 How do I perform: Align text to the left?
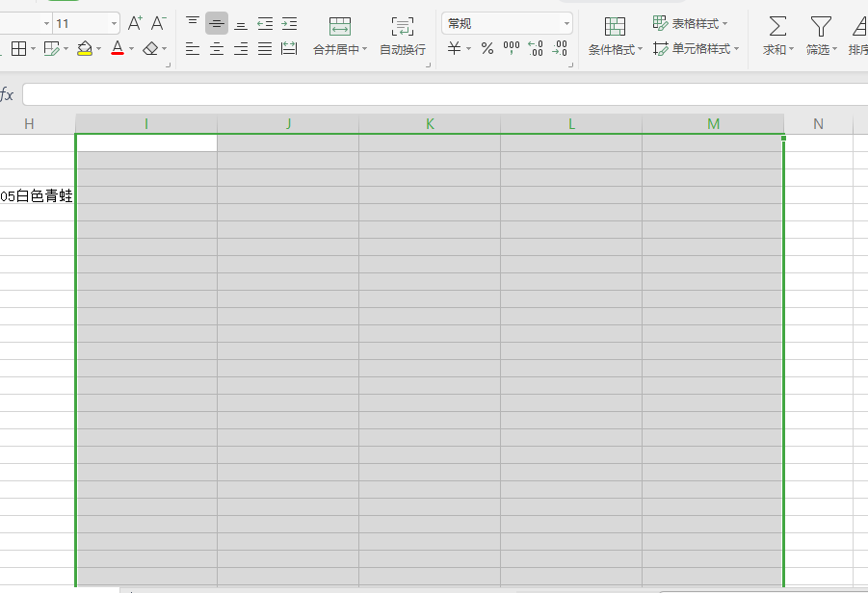tap(192, 49)
